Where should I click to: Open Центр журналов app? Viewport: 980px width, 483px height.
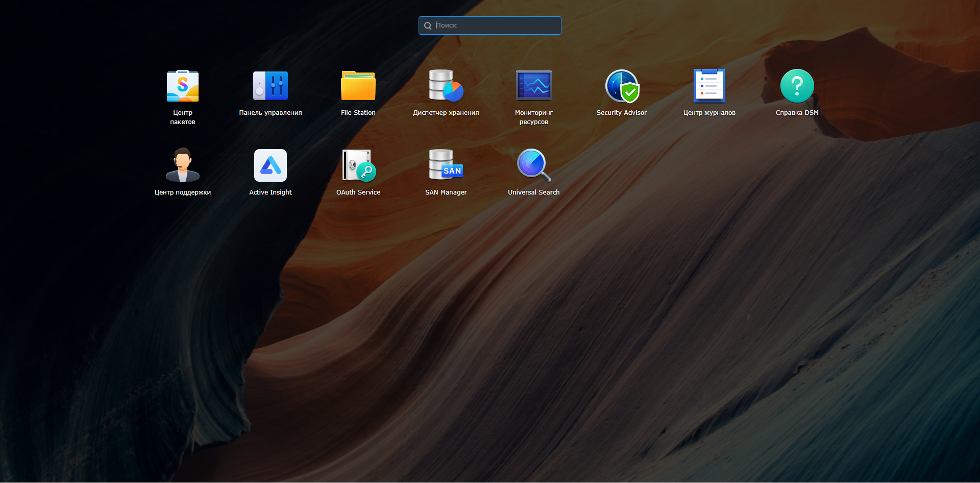(709, 86)
